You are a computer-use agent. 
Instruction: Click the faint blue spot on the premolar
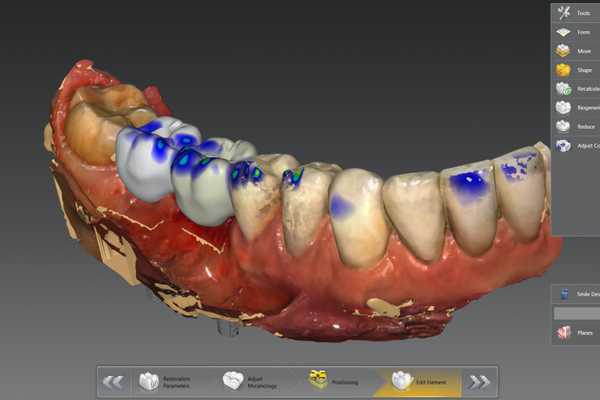click(341, 206)
